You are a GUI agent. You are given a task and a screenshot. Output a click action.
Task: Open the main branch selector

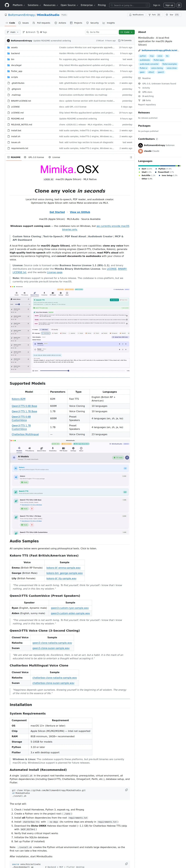13,32
